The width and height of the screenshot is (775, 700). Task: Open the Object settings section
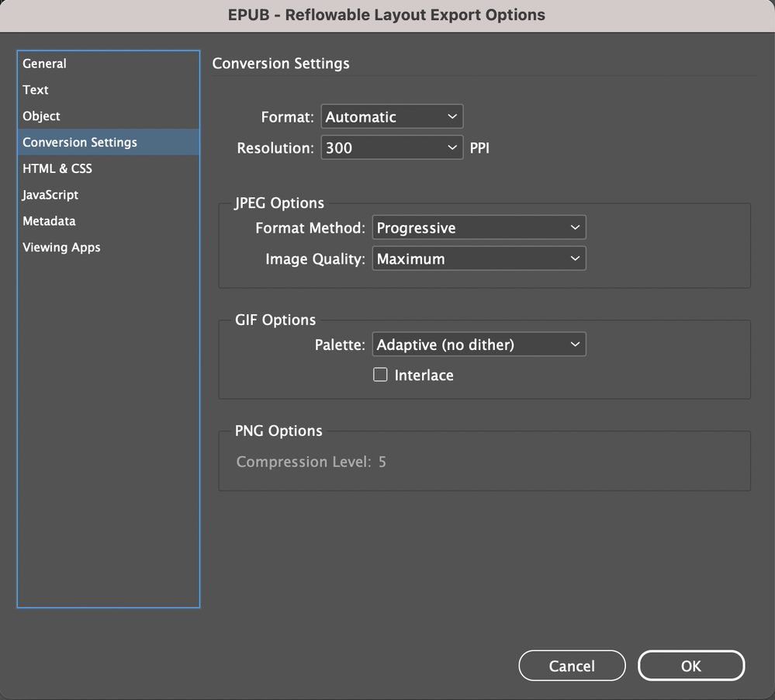[x=42, y=116]
